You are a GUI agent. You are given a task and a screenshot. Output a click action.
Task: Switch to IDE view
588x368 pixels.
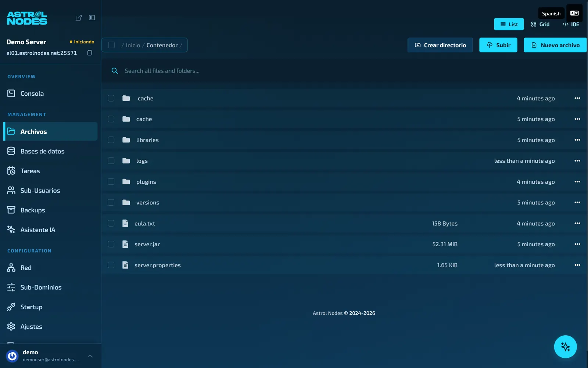click(x=571, y=24)
